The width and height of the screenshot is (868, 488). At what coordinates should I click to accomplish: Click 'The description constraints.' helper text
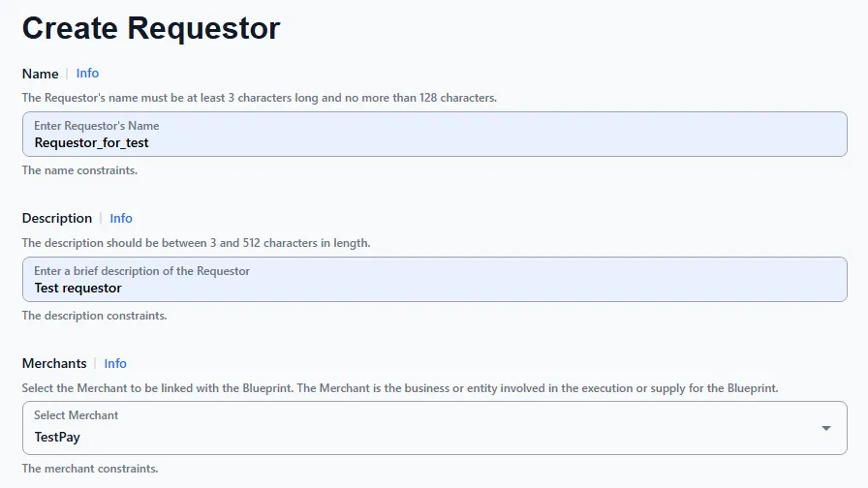click(94, 316)
